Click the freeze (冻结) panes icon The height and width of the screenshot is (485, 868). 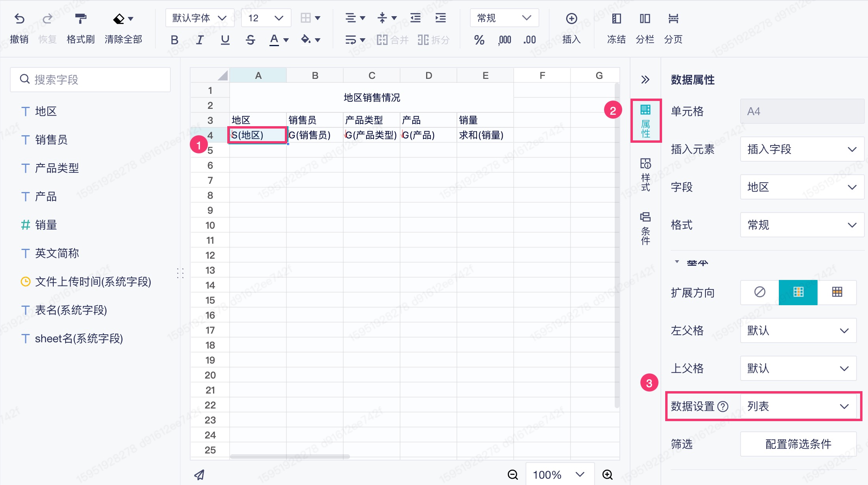click(x=616, y=19)
